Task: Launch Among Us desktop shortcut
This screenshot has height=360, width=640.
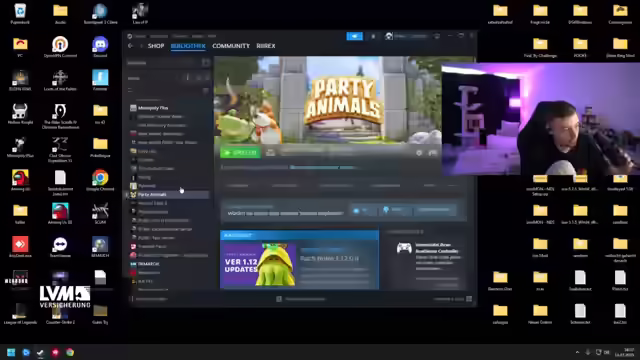Action: point(20,181)
